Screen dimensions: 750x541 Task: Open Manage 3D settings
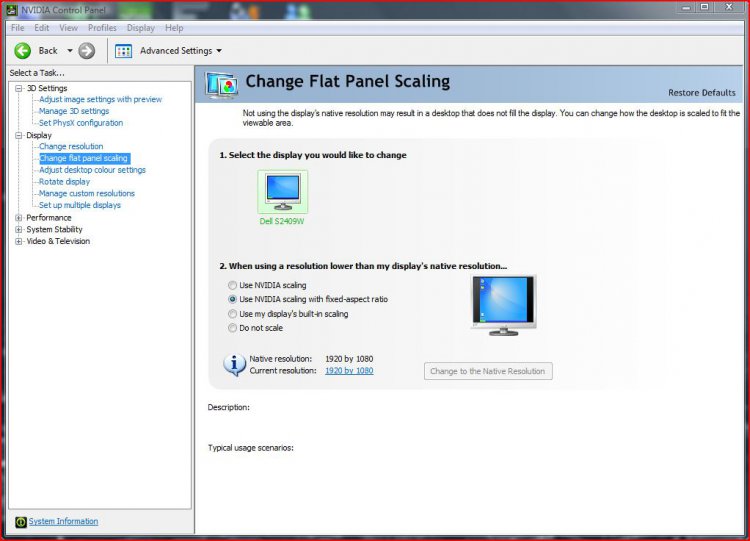pos(74,111)
